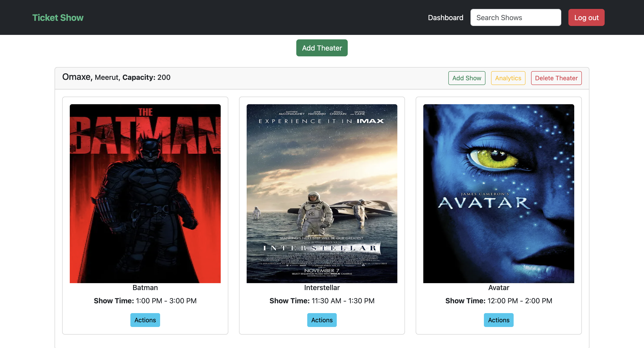Click the Batman poster thumbnail
This screenshot has width=644, height=348.
(145, 193)
